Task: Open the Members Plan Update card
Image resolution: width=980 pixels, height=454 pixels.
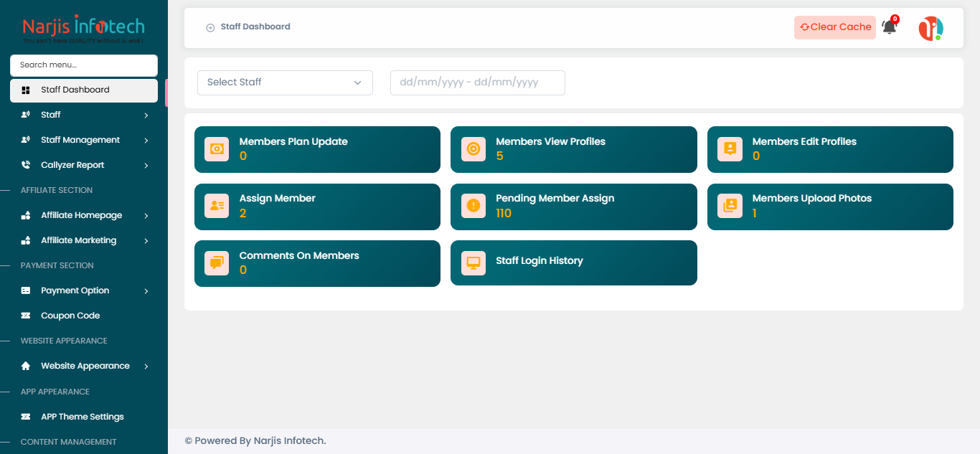Action: 317,149
